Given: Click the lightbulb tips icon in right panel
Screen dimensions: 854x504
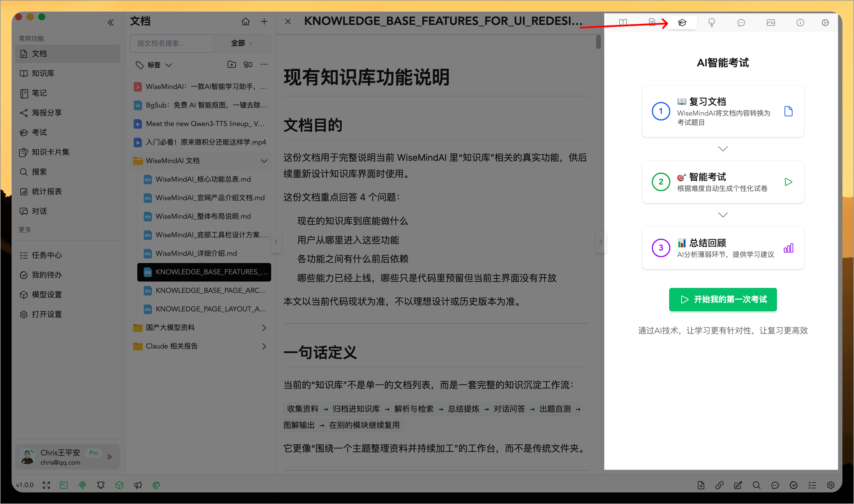Looking at the screenshot, I should (x=711, y=22).
